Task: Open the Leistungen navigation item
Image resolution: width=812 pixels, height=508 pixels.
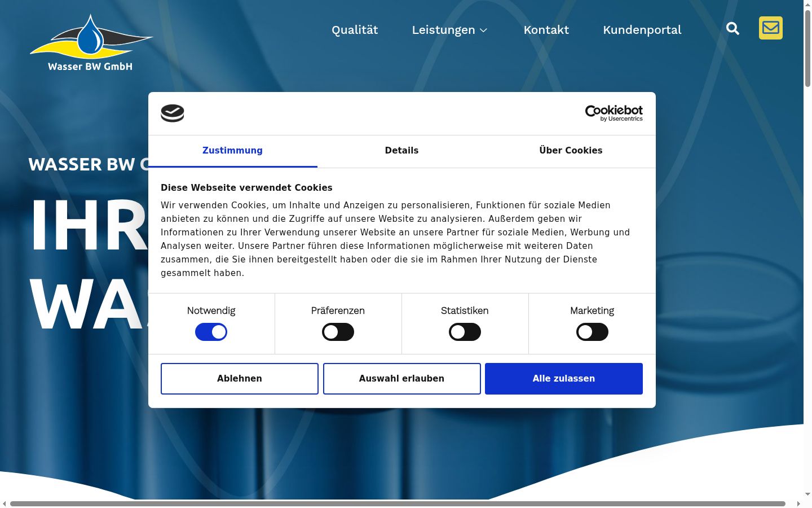Action: coord(443,30)
